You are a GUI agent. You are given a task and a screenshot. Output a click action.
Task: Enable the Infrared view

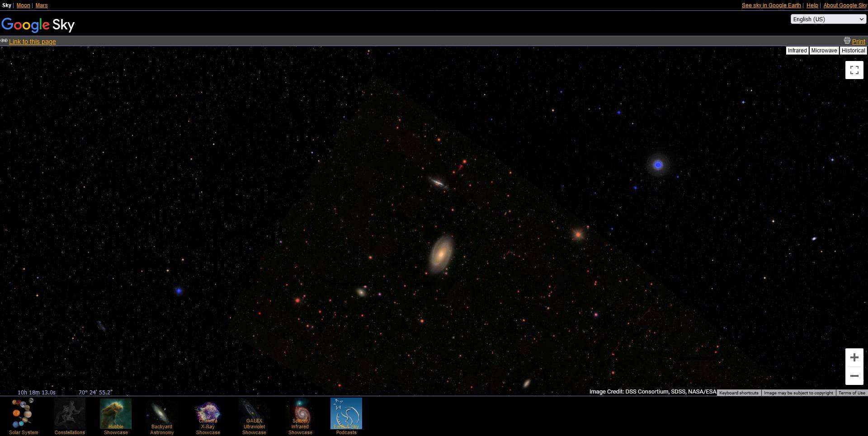[x=797, y=50]
